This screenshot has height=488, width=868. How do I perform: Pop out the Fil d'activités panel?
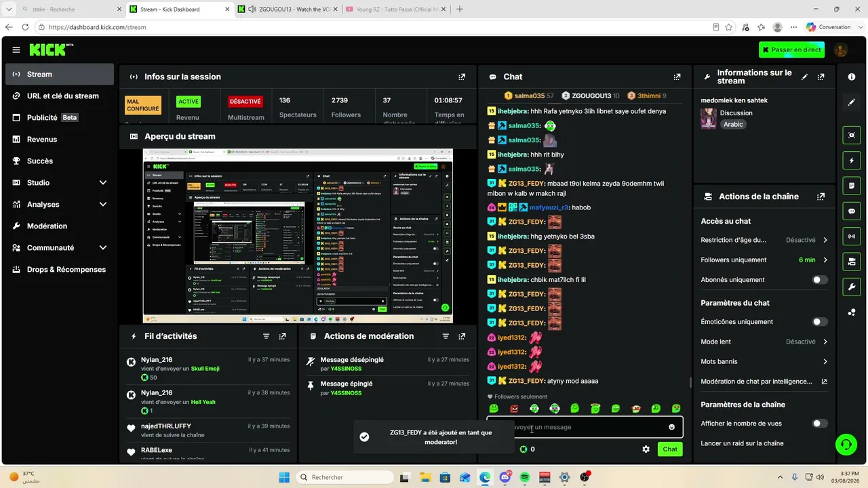tap(283, 336)
